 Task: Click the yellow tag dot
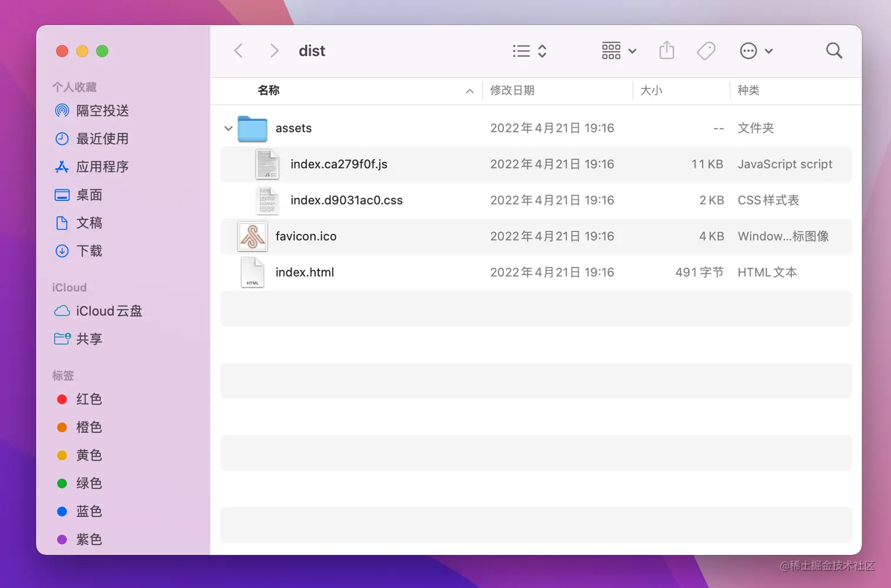(62, 455)
